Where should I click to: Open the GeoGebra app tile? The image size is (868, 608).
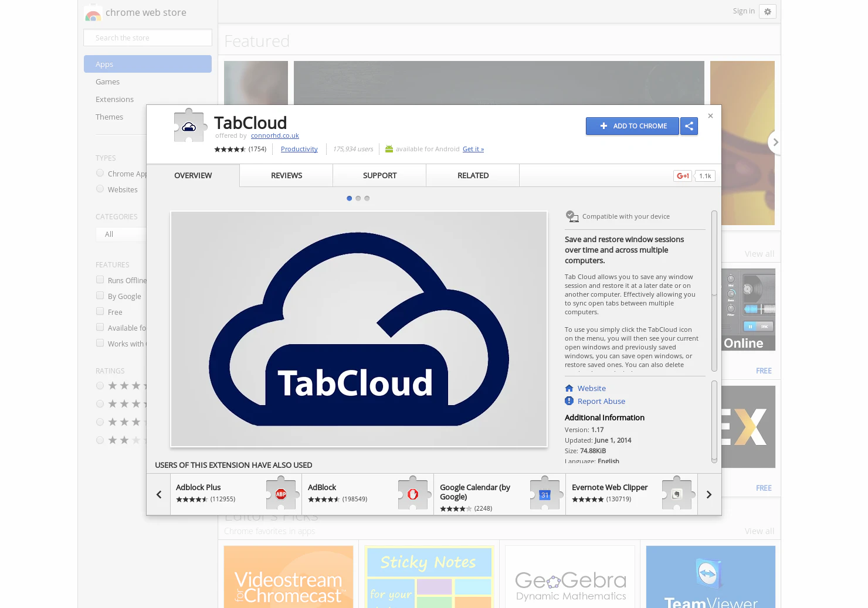pos(570,577)
